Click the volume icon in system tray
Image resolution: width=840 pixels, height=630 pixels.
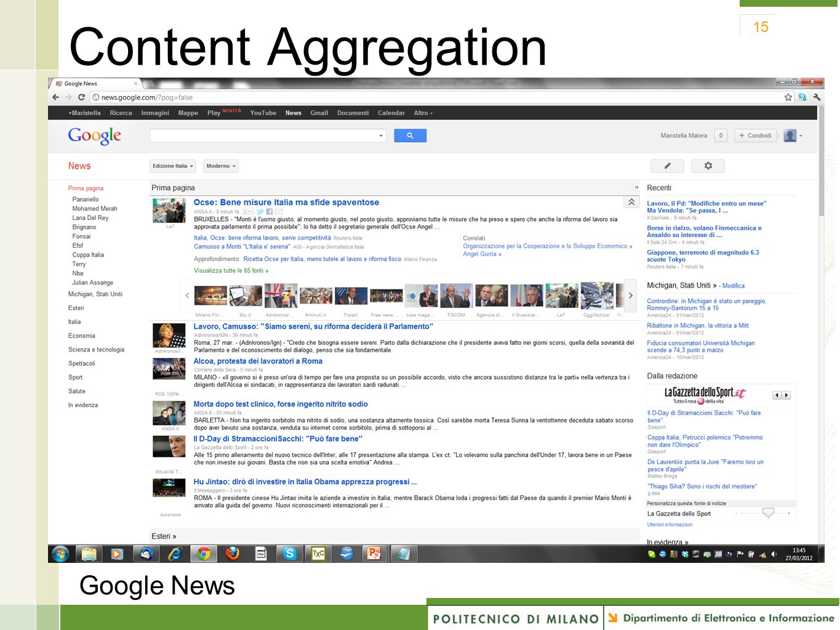point(774,554)
